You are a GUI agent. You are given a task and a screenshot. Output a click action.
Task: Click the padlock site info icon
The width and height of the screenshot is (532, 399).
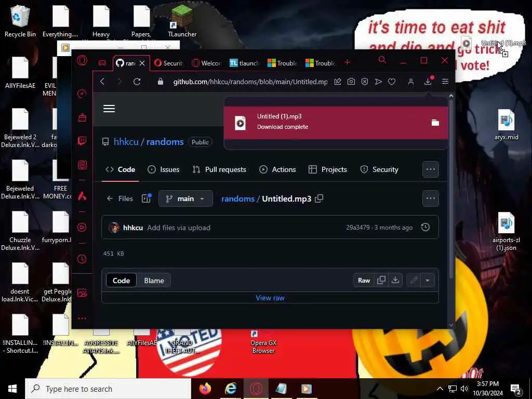tap(161, 82)
